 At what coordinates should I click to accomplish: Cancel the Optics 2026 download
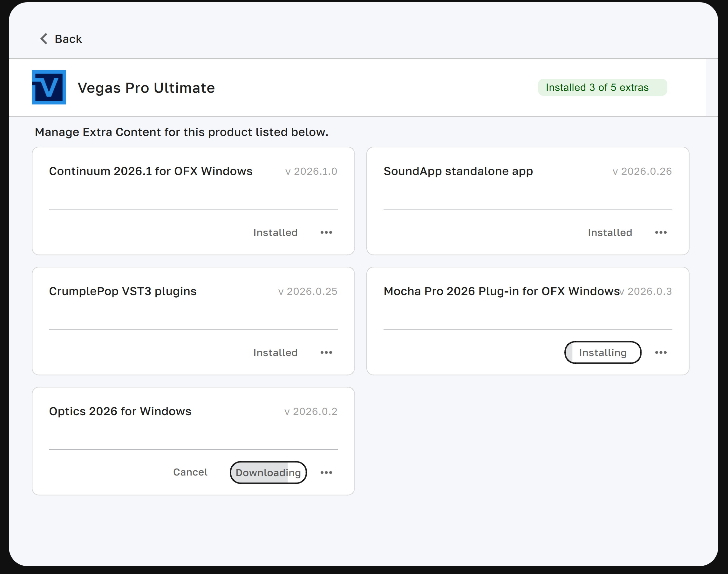190,472
